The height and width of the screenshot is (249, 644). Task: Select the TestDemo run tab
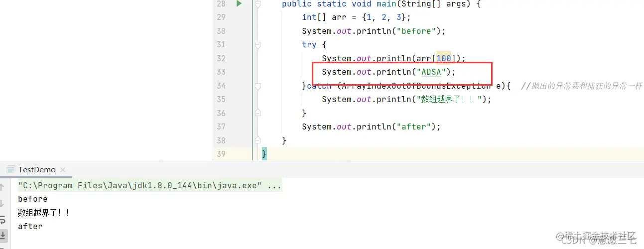coord(37,170)
